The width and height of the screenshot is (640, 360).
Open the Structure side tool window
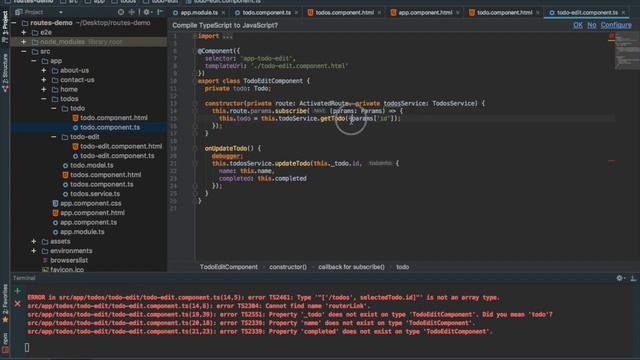click(x=5, y=72)
